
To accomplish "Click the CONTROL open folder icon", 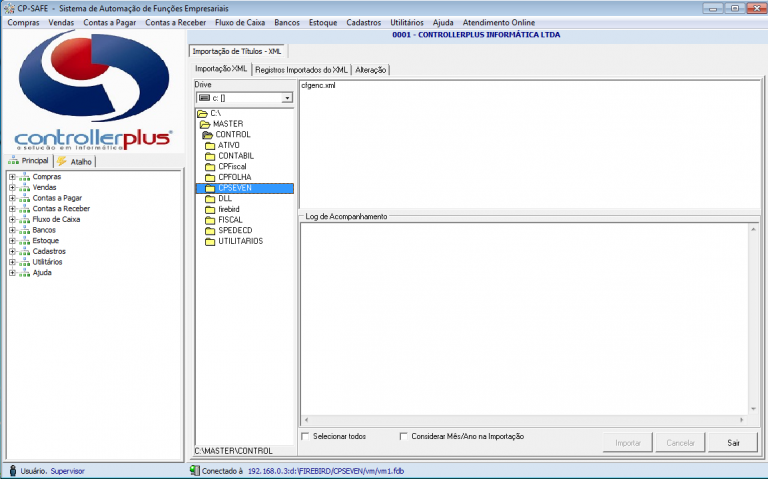I will [x=208, y=135].
